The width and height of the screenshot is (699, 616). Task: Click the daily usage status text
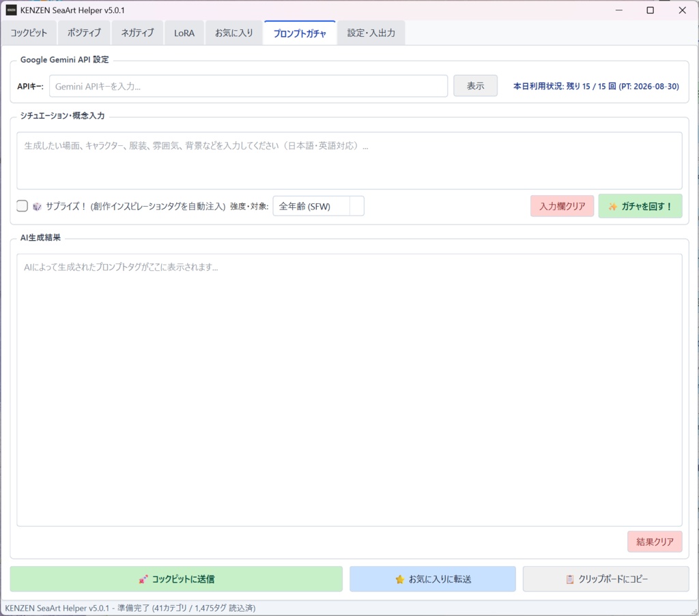[x=596, y=87]
